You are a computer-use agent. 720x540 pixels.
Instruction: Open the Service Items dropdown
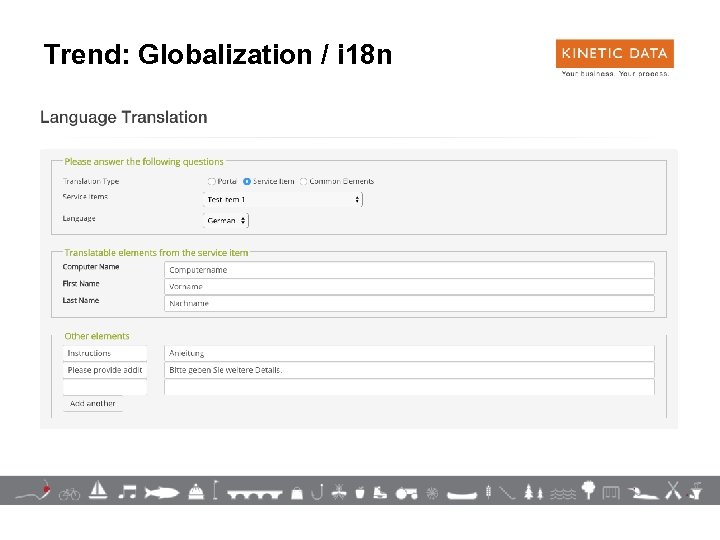click(x=283, y=200)
